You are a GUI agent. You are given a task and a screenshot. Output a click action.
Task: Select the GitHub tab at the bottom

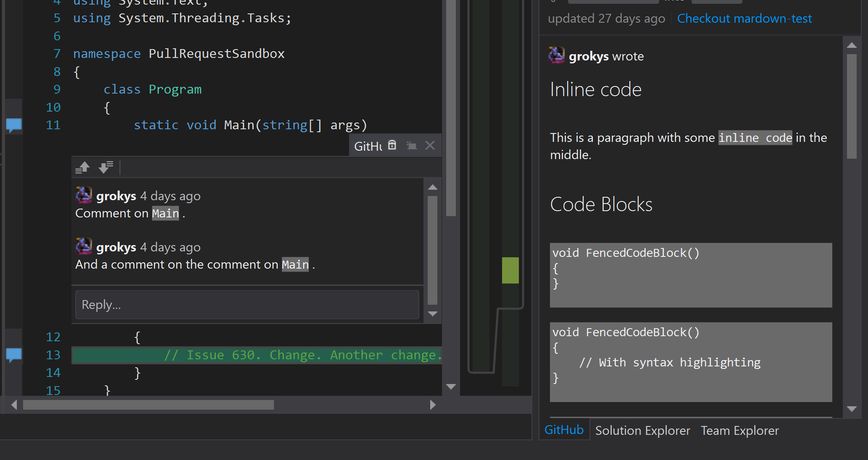(x=564, y=430)
